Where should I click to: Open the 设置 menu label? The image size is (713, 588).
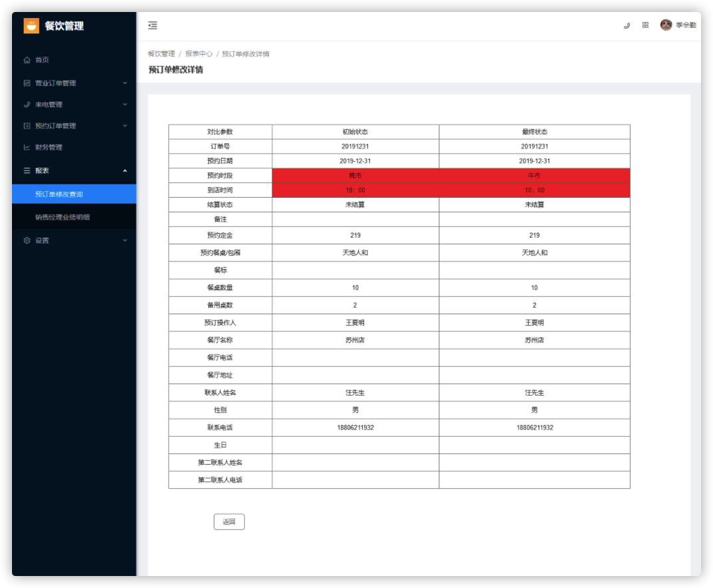coord(42,240)
